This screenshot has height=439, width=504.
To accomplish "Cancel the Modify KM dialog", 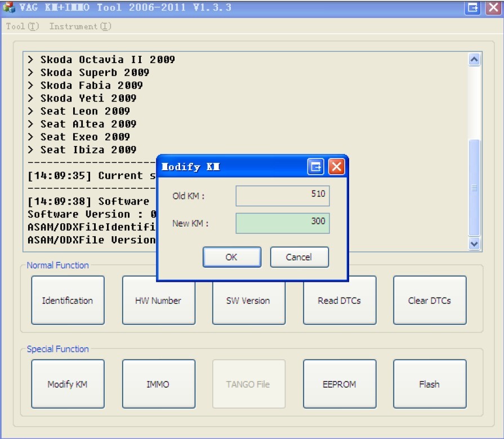I will (x=299, y=257).
